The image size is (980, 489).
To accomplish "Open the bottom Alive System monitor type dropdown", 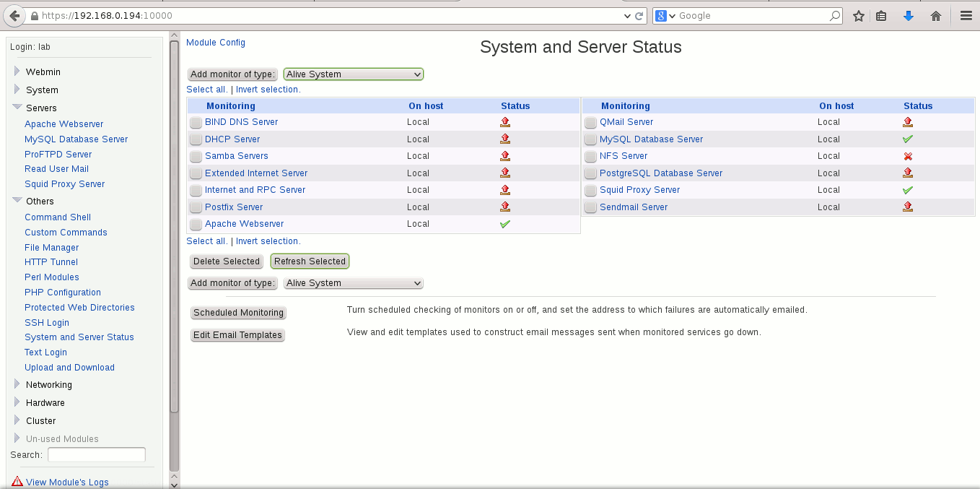I will (354, 283).
